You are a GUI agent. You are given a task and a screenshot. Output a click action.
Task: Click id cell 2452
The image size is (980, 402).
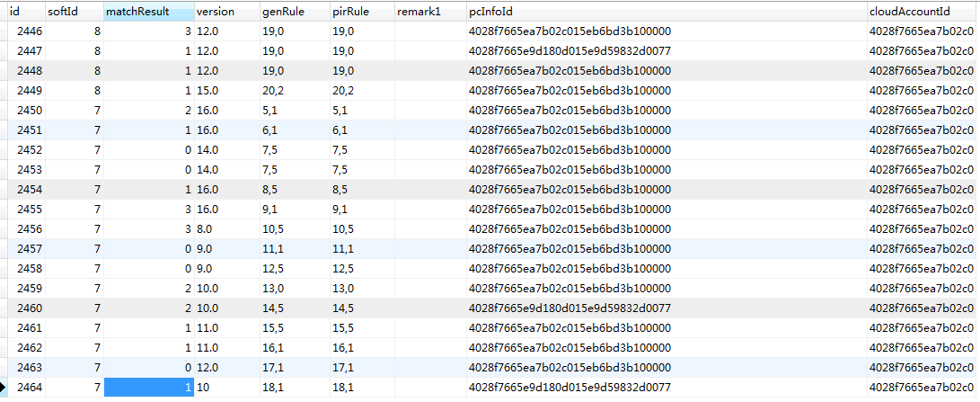click(26, 149)
